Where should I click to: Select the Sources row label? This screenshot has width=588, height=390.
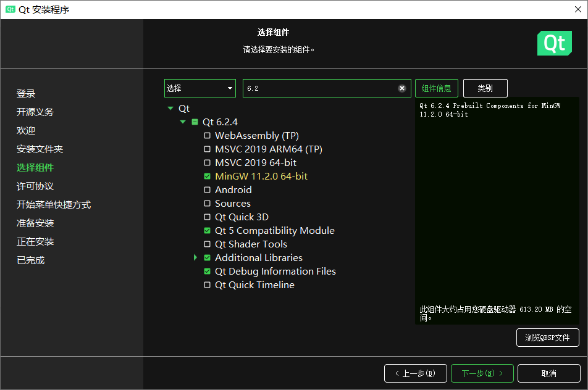(233, 204)
